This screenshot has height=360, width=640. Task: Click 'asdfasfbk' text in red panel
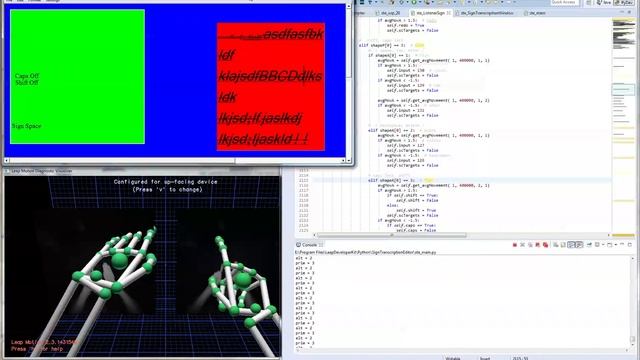293,34
